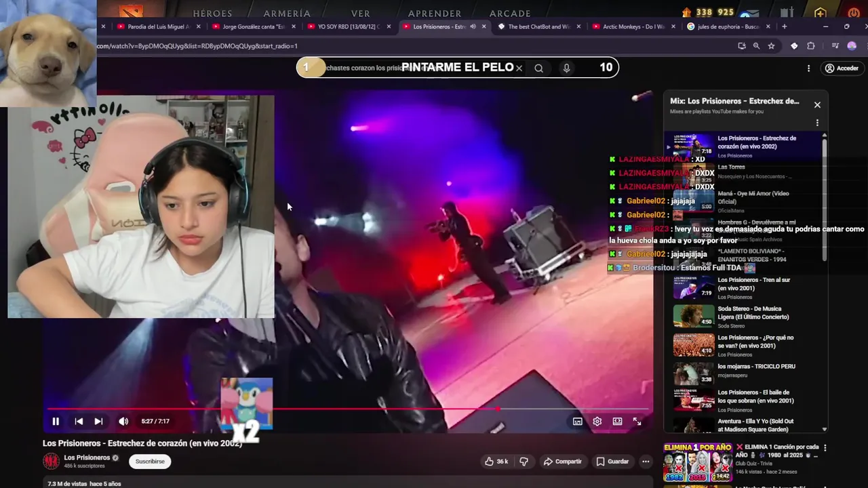Pause the video playback
This screenshot has width=868, height=488.
[56, 421]
